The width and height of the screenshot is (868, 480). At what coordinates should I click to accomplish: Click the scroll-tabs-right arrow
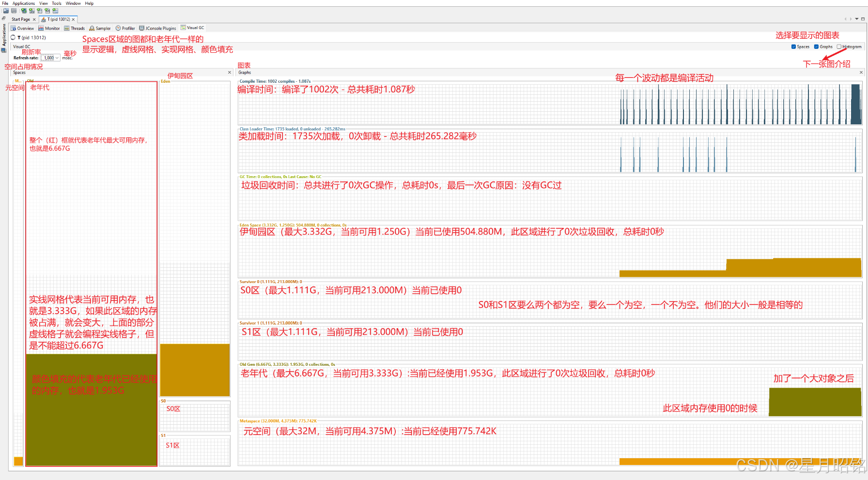point(851,19)
